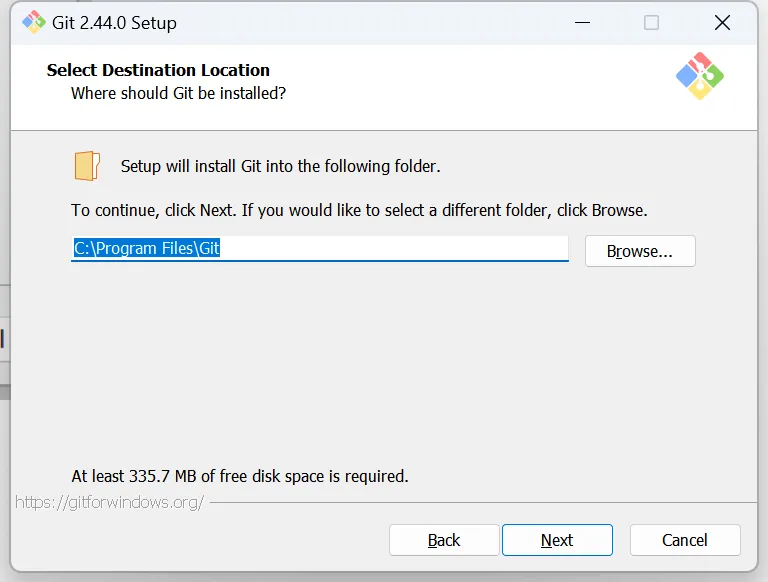Click the "To continue, click Next" instruction text
768x582 pixels.
(359, 211)
